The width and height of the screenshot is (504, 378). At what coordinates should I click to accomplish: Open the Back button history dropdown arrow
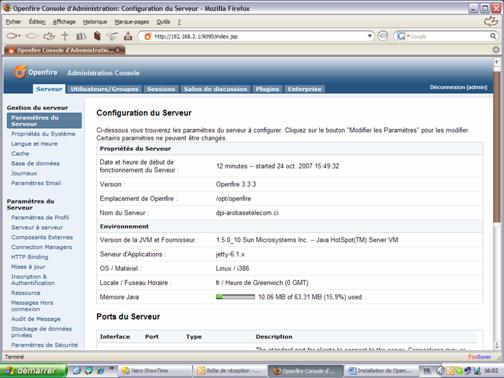coord(20,36)
